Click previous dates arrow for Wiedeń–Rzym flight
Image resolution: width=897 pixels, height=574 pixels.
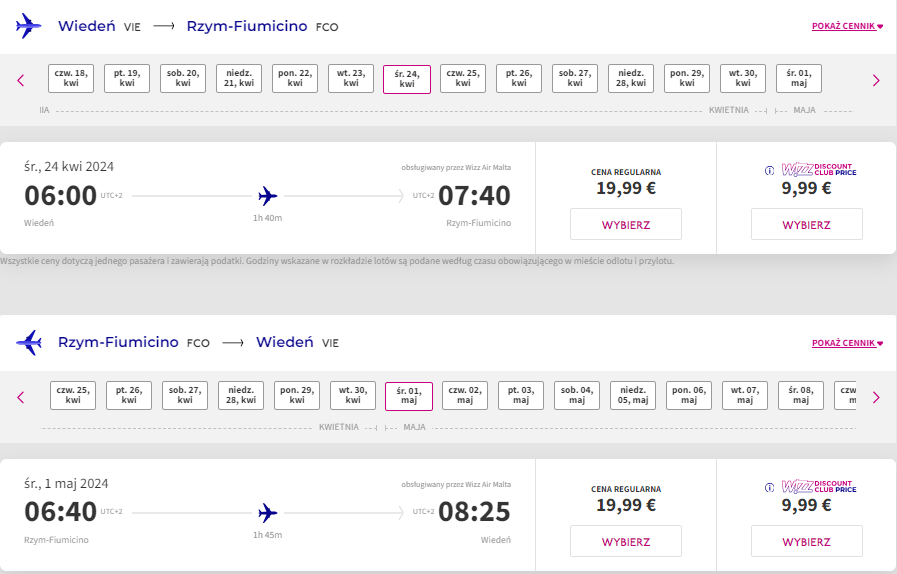click(x=21, y=81)
